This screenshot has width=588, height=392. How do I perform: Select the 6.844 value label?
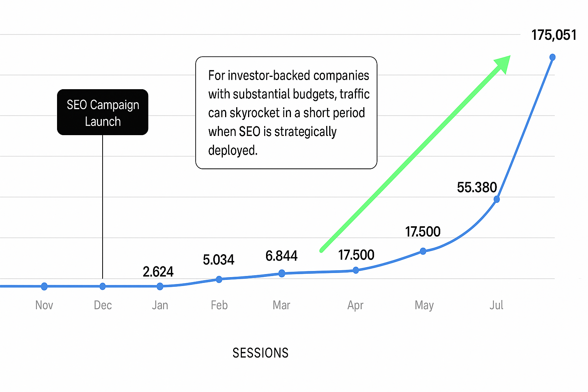(x=281, y=256)
